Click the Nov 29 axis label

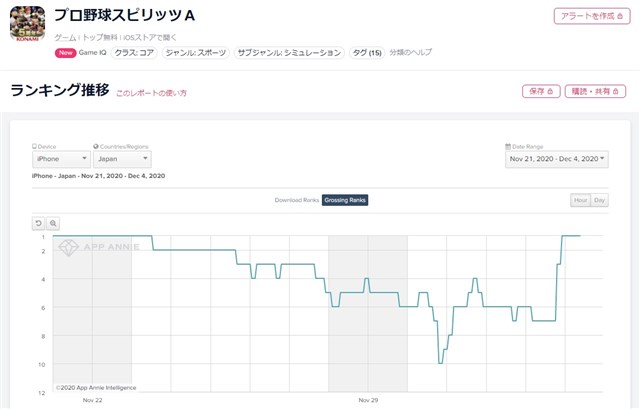tap(368, 400)
